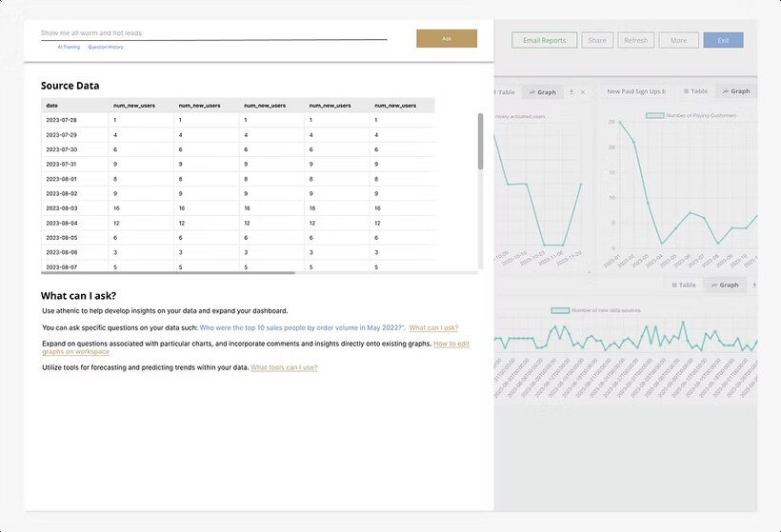Click the Source Data vertical scrollbar thumb

(480, 141)
